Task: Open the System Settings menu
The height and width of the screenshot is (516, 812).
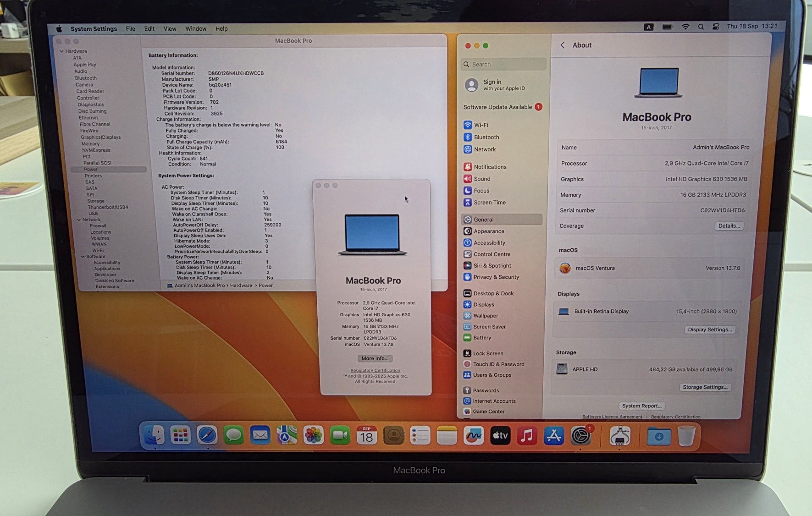Action: tap(94, 29)
